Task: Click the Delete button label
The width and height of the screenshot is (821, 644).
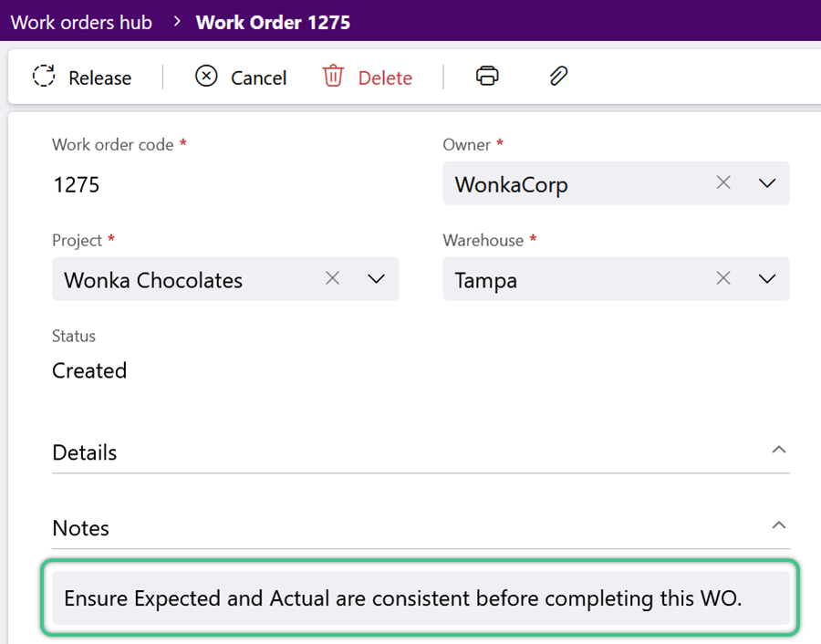Action: tap(385, 78)
